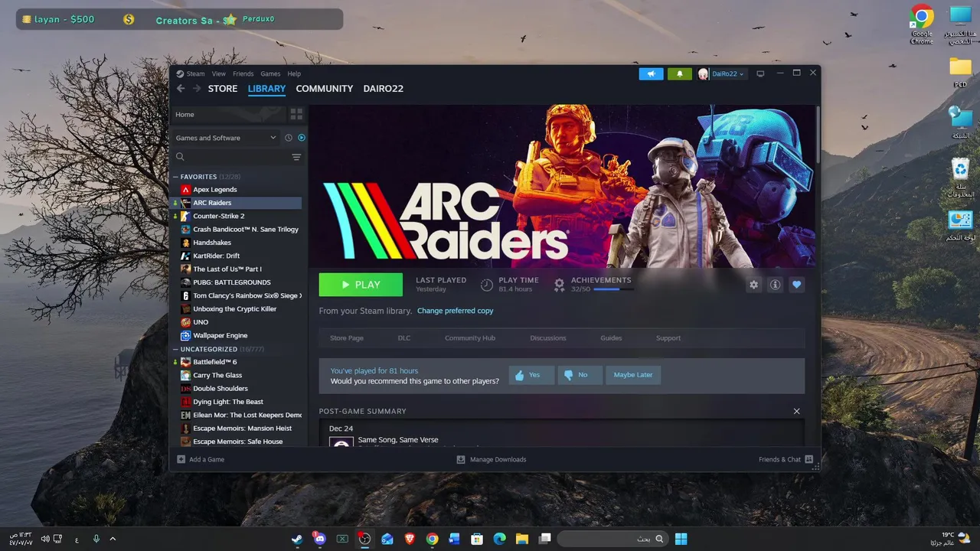This screenshot has width=980, height=551.
Task: Click the Add a Game plus icon
Action: (181, 459)
